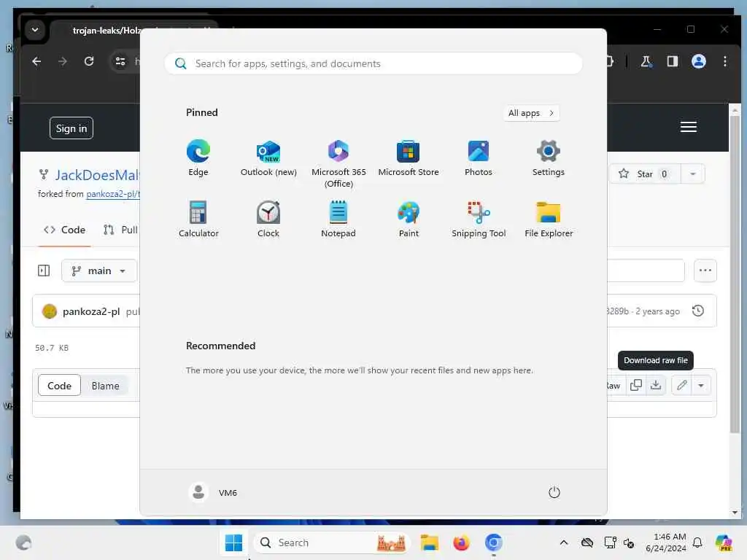
Task: Launch Firefox from the taskbar
Action: [461, 542]
